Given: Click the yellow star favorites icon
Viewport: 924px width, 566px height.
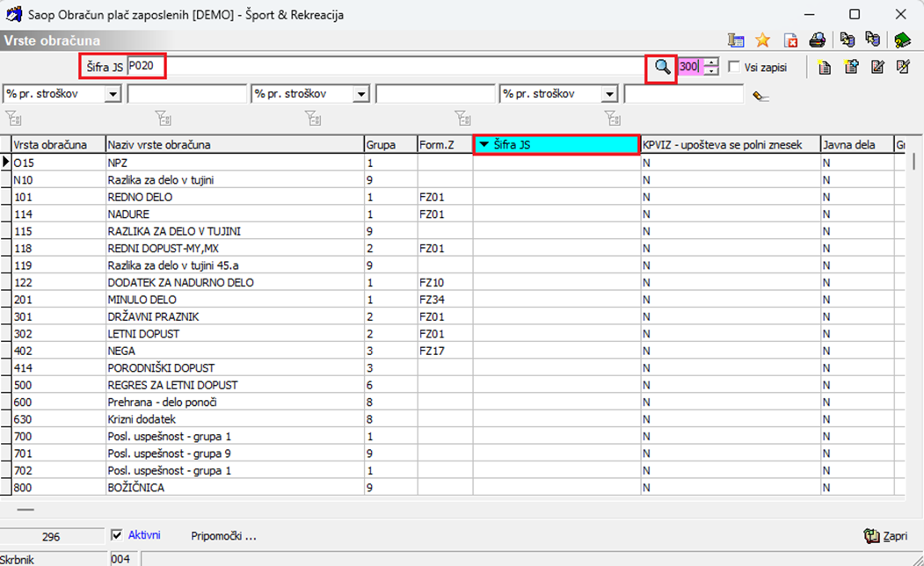Looking at the screenshot, I should (x=762, y=40).
